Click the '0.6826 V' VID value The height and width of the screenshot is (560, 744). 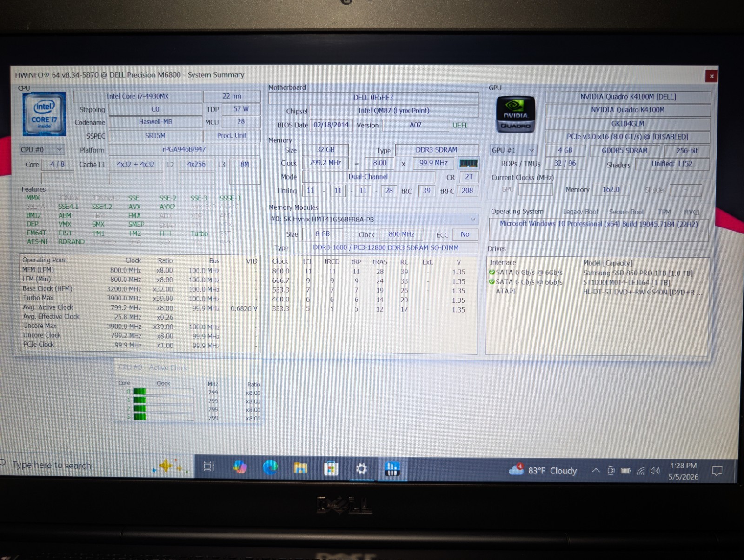244,308
